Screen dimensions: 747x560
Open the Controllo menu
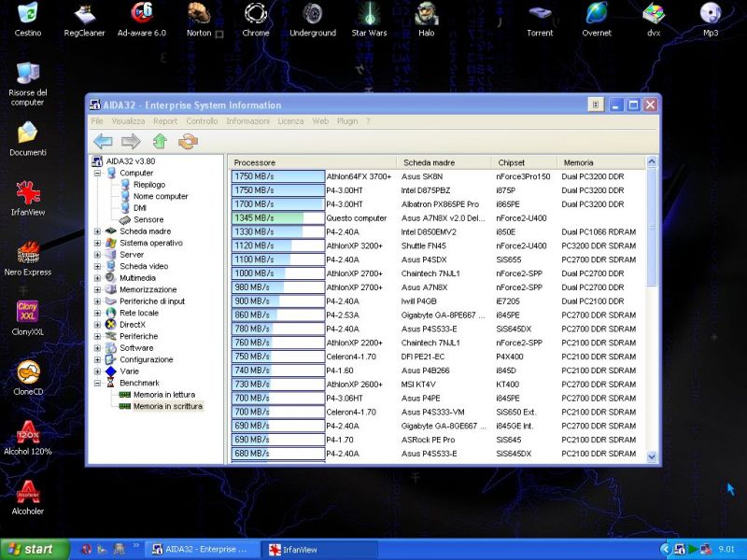[x=202, y=121]
